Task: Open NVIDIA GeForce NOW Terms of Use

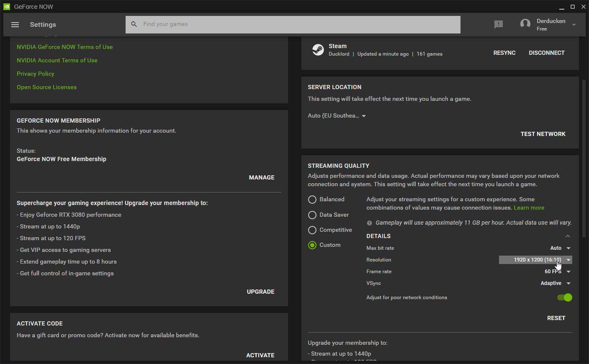Action: tap(64, 47)
